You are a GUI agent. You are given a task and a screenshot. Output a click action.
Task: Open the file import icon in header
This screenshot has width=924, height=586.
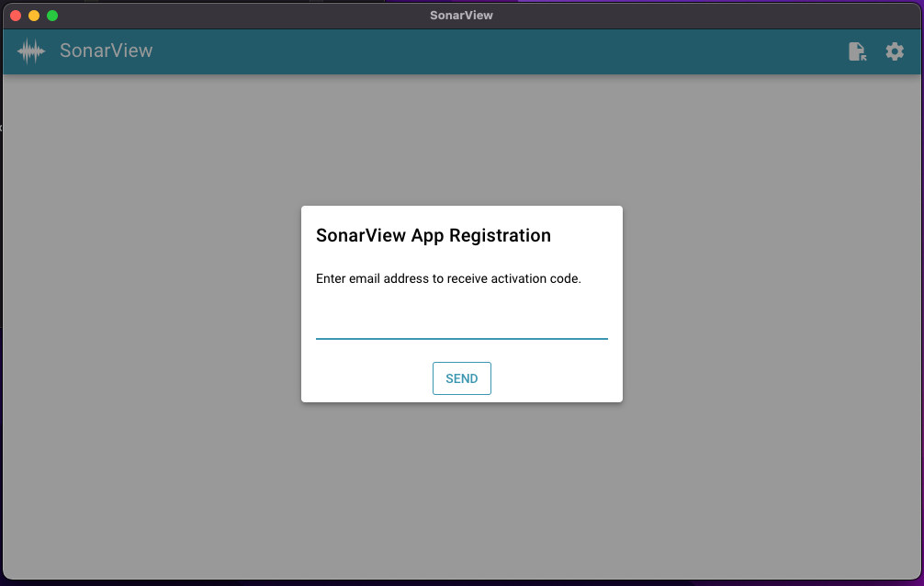click(858, 51)
